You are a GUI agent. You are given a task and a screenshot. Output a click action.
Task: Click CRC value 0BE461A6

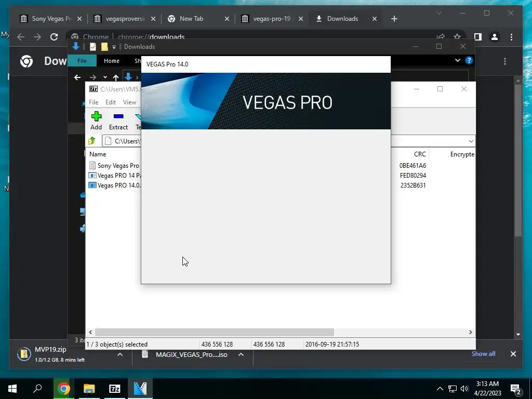(413, 166)
